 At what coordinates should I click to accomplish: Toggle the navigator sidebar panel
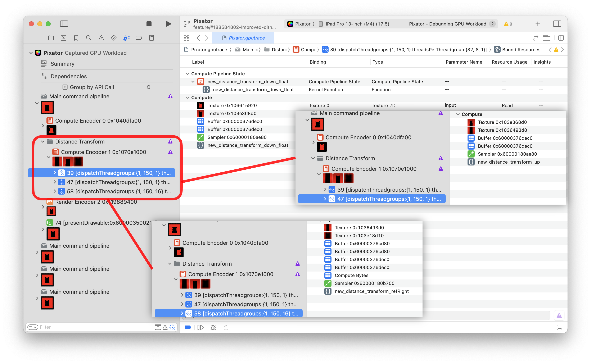coord(64,24)
